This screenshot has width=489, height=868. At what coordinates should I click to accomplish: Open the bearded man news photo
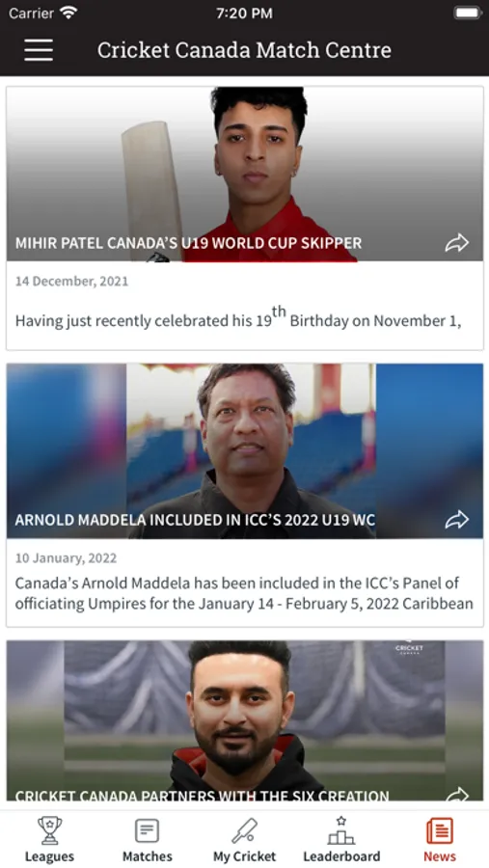click(x=245, y=720)
